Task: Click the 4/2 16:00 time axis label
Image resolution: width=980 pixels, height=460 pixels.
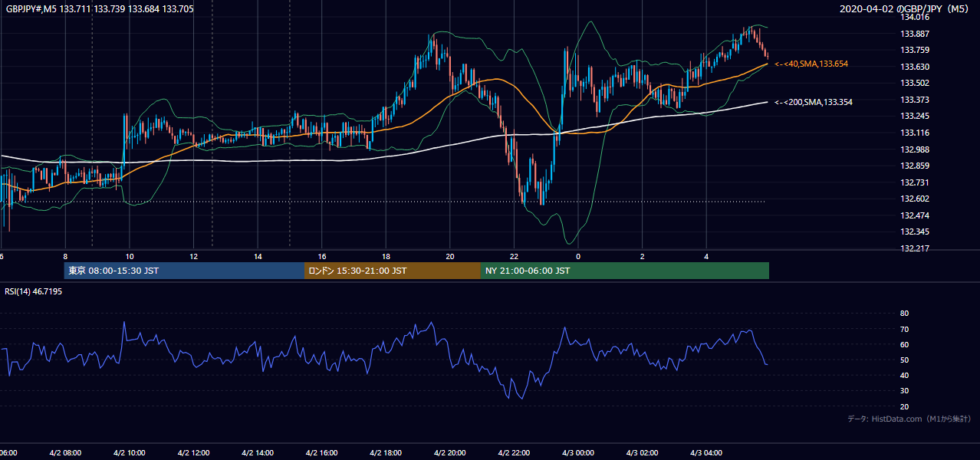Action: [321, 453]
